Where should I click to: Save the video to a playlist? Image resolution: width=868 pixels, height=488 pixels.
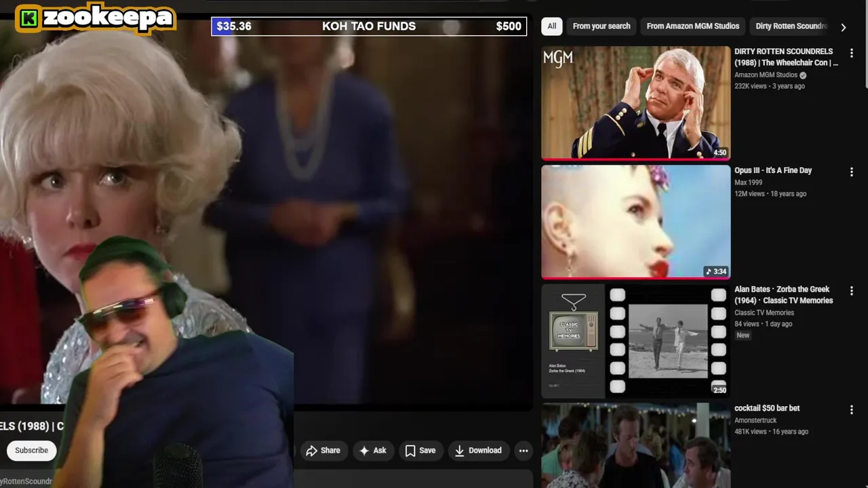point(420,451)
